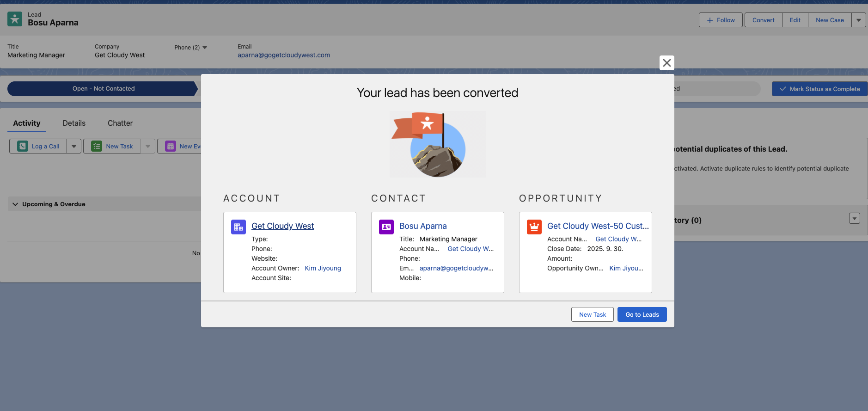Viewport: 868px width, 411px height.
Task: Click the opportunity crown icon
Action: [534, 227]
